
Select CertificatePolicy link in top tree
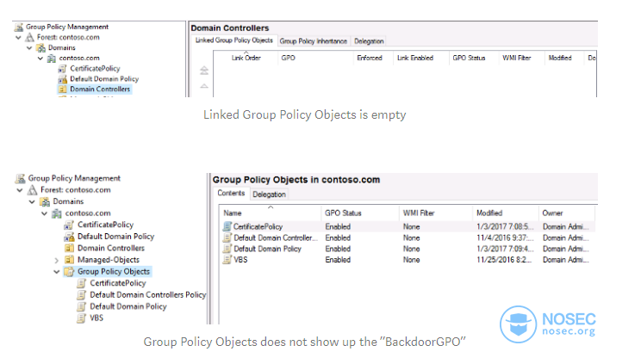point(95,69)
